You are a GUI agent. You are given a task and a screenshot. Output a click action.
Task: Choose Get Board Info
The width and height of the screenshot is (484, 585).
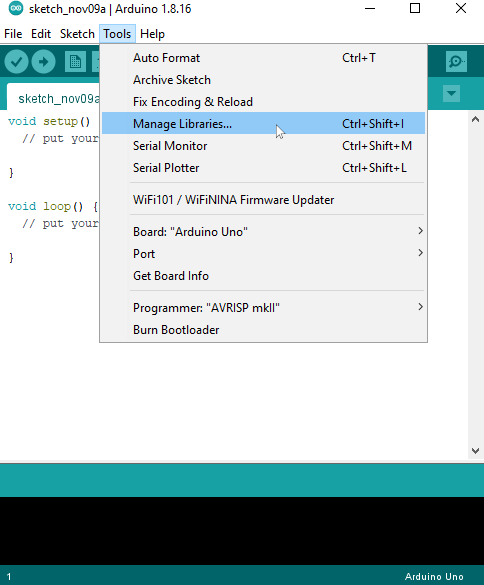(263, 276)
